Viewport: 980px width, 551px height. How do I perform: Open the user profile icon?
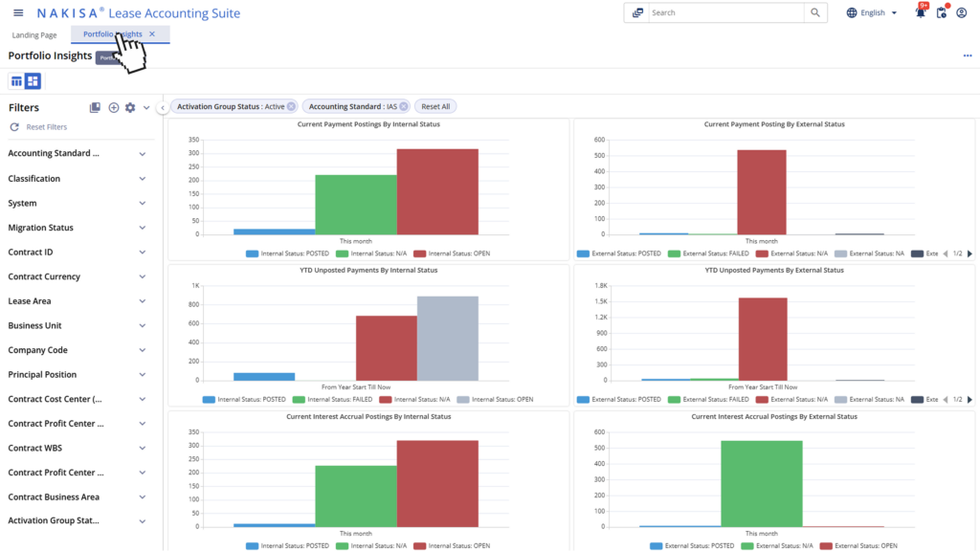962,11
